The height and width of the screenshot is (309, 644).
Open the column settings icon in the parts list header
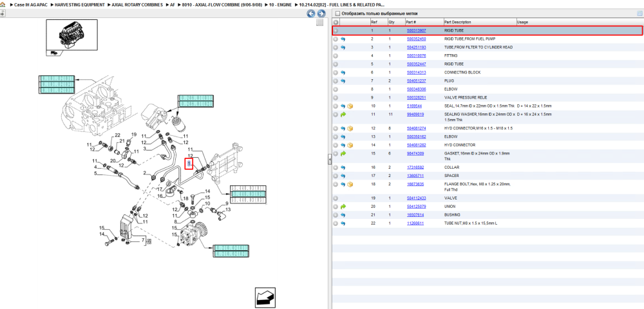coord(639,14)
